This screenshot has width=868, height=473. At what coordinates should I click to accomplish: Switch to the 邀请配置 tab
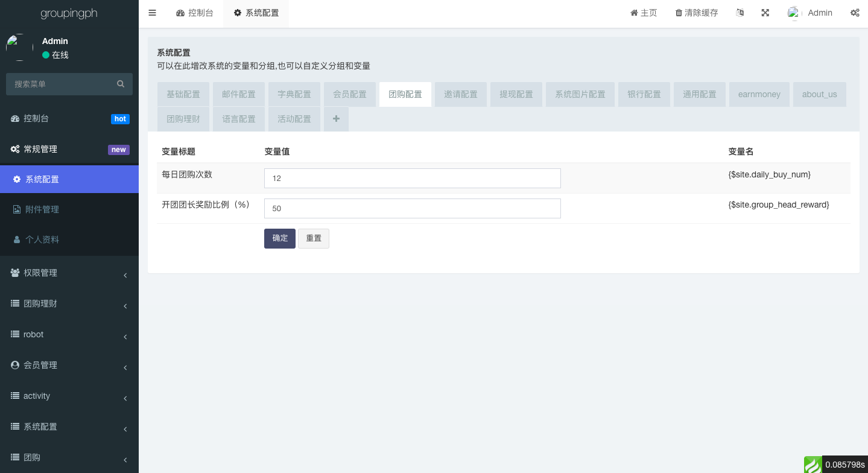[460, 94]
